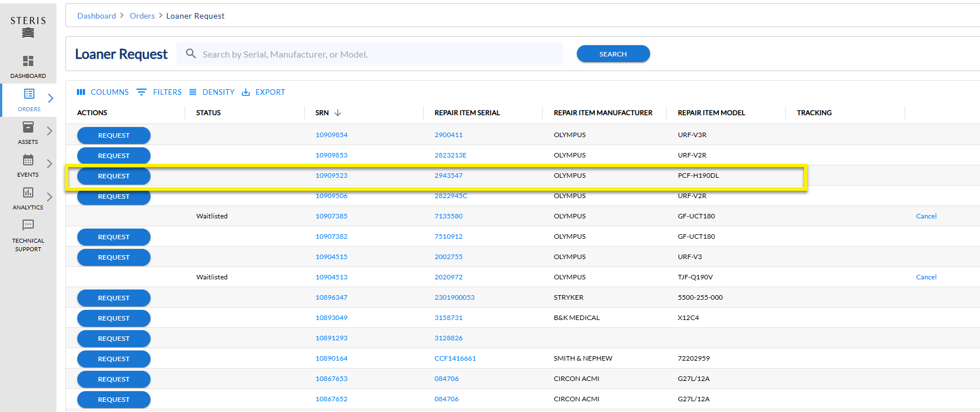Viewport: 980px width, 412px height.
Task: Change table Density setting
Action: (x=211, y=92)
